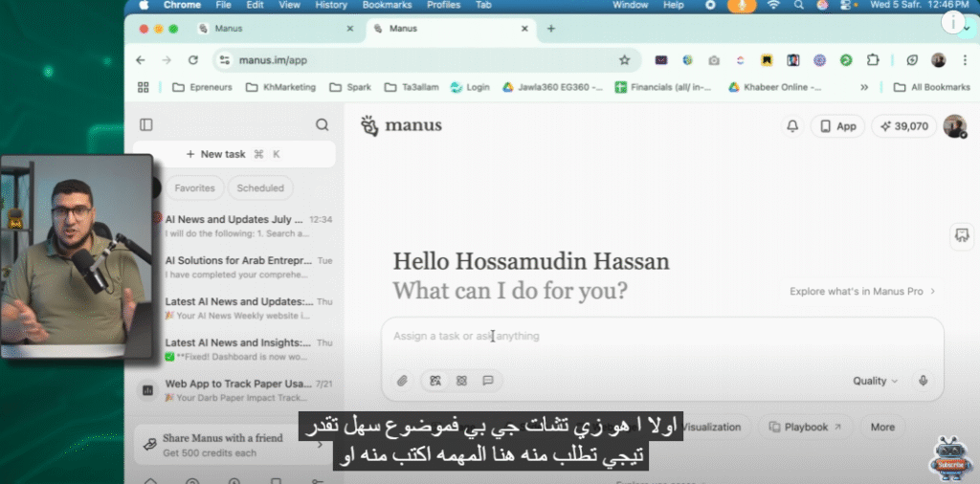Open the Khabeer Online bookmark
Image resolution: width=980 pixels, height=484 pixels.
click(x=775, y=87)
